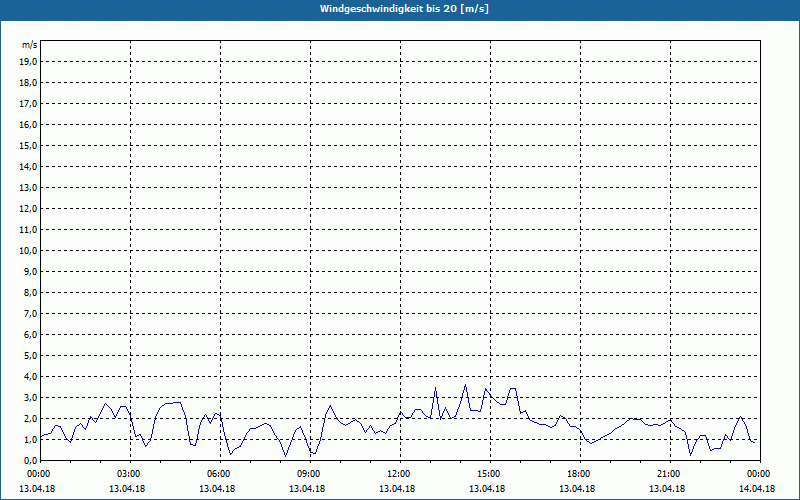Click the 8,0 y-axis label
Image resolution: width=800 pixels, height=500 pixels.
coord(30,292)
